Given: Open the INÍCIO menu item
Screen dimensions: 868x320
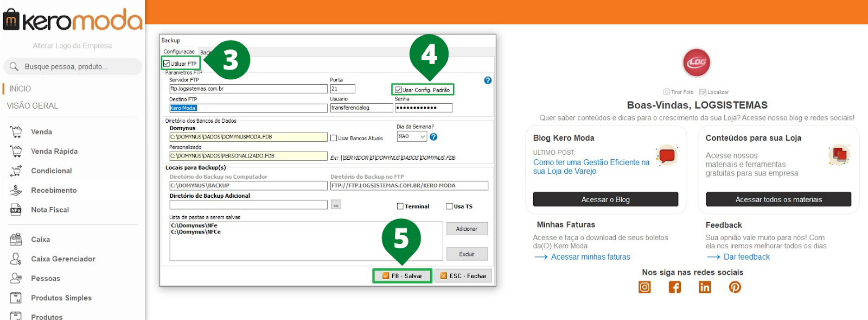Looking at the screenshot, I should tap(20, 89).
